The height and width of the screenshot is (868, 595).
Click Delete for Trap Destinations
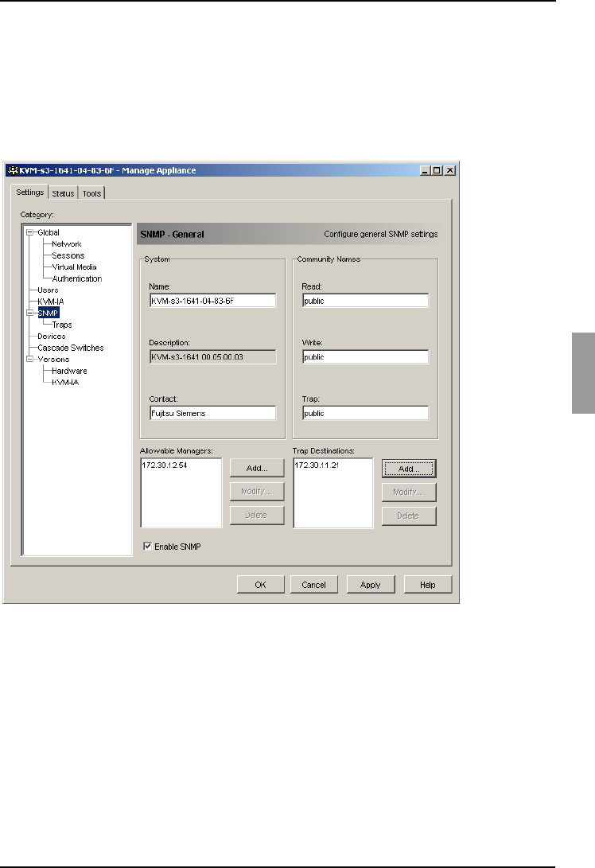tap(409, 516)
